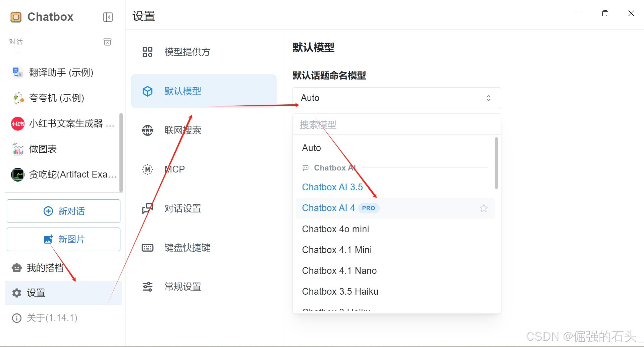Image resolution: width=644 pixels, height=347 pixels.
Task: Click the 夸夸机 avatar icon
Action: tap(17, 98)
